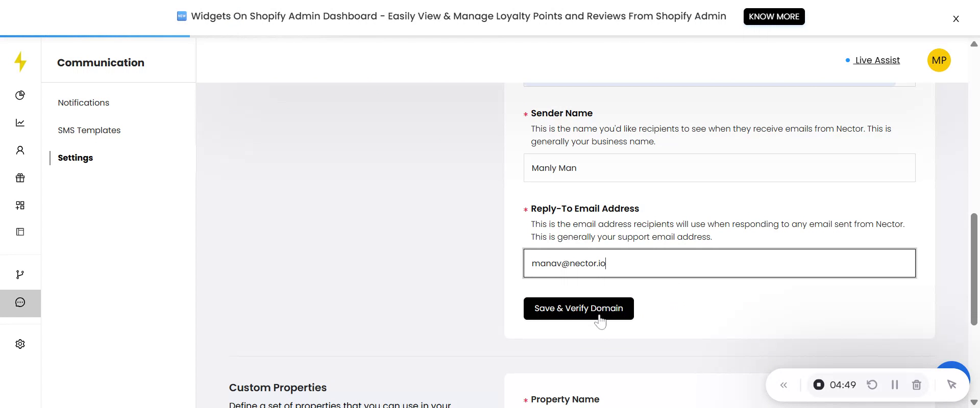Go to Notifications section
980x408 pixels.
tap(83, 103)
